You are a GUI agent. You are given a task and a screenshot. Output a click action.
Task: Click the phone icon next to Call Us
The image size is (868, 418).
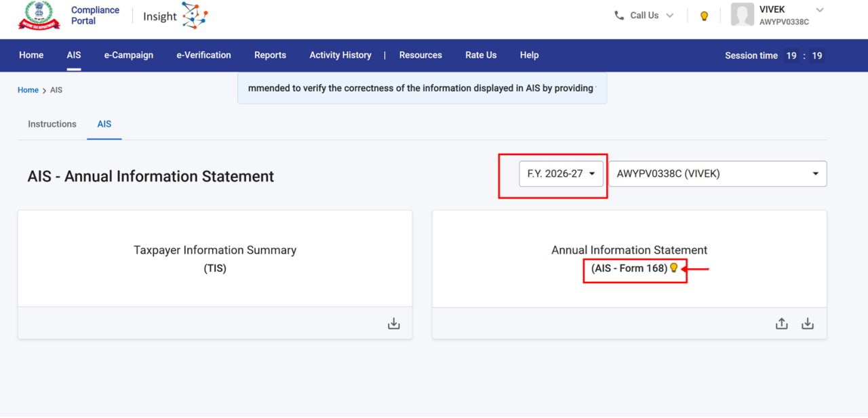tap(619, 15)
